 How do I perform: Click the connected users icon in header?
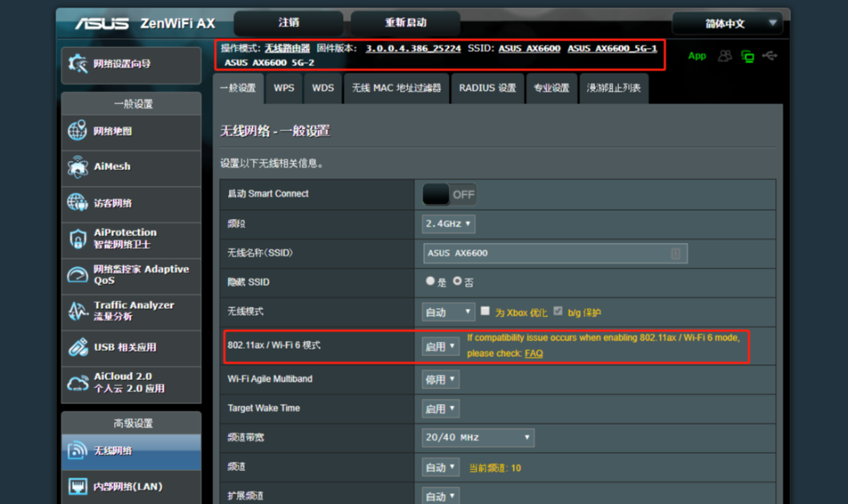pyautogui.click(x=725, y=55)
